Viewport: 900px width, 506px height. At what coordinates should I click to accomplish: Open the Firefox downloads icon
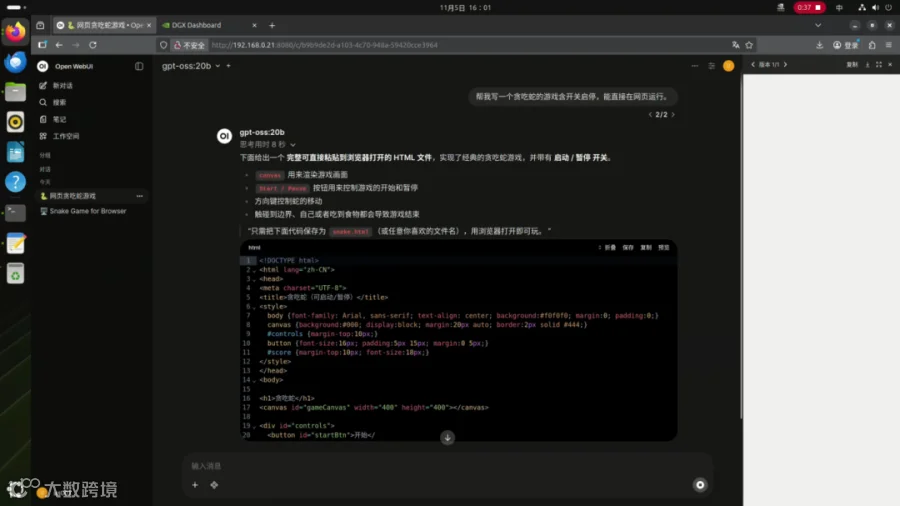click(820, 45)
